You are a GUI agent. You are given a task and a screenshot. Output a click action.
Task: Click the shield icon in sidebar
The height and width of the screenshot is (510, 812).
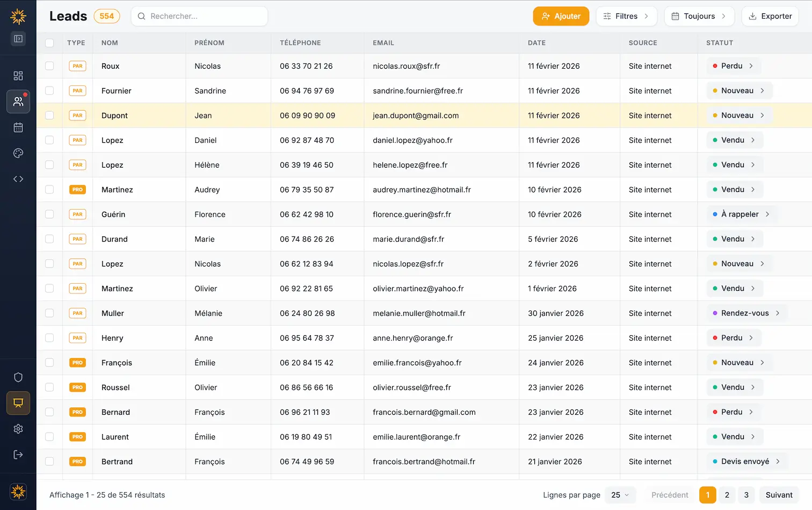coord(18,377)
